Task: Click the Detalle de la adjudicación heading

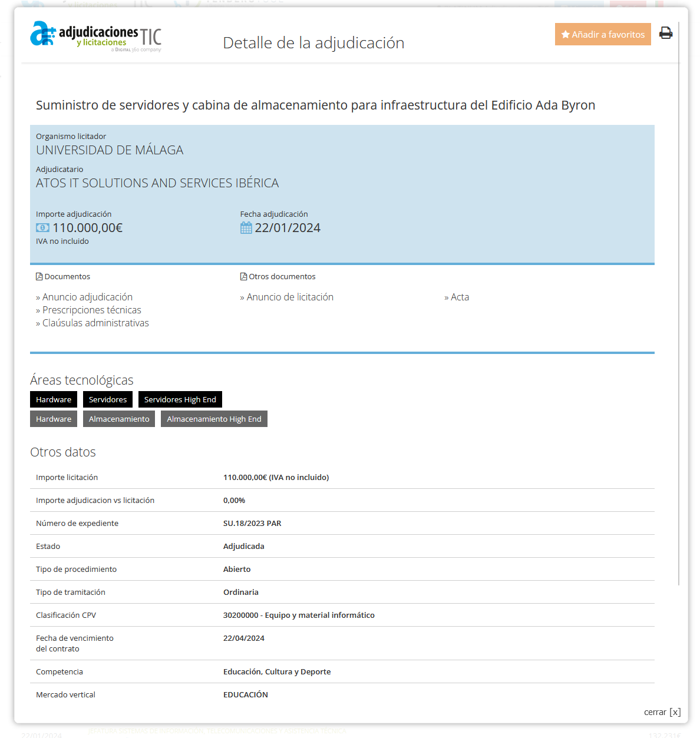Action: point(313,43)
